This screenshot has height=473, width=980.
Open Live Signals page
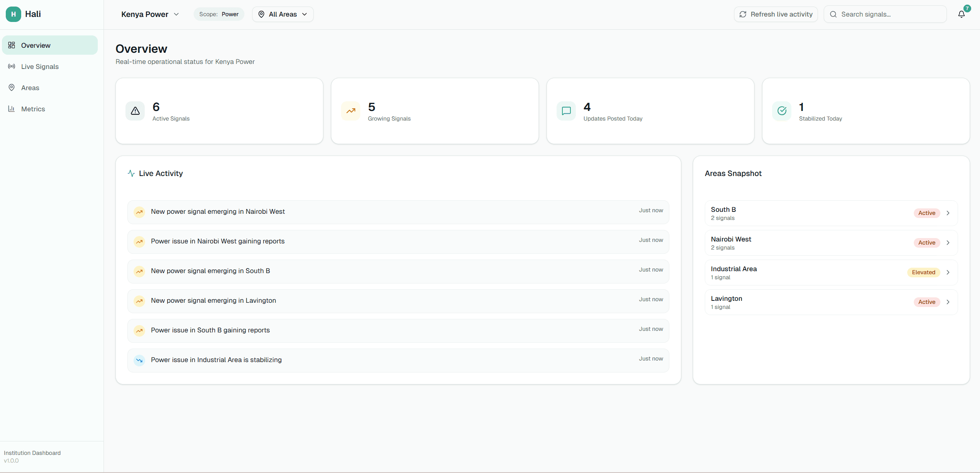[x=50, y=66]
